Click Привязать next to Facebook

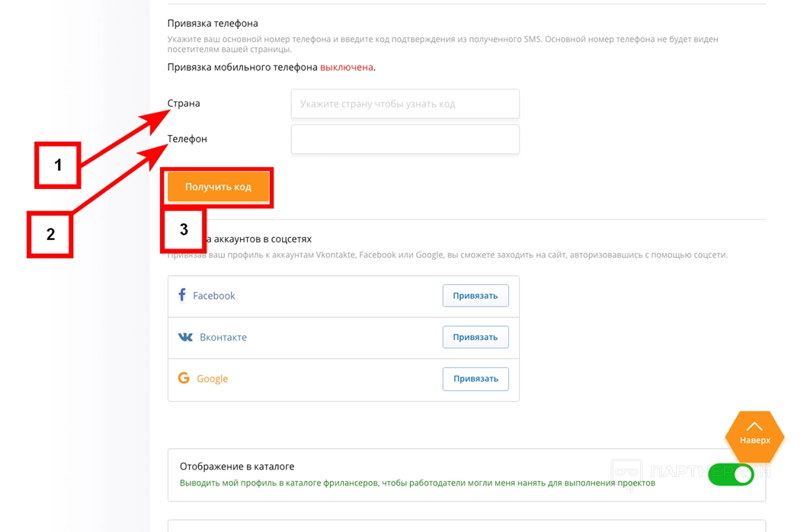click(475, 296)
